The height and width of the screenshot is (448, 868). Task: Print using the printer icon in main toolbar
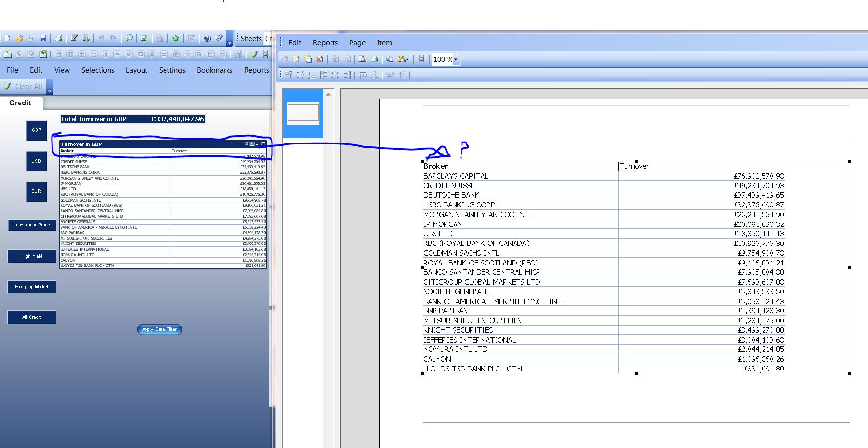coord(58,38)
